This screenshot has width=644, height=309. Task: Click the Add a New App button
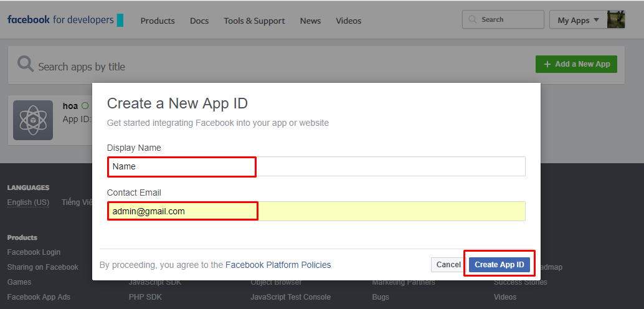click(x=576, y=64)
